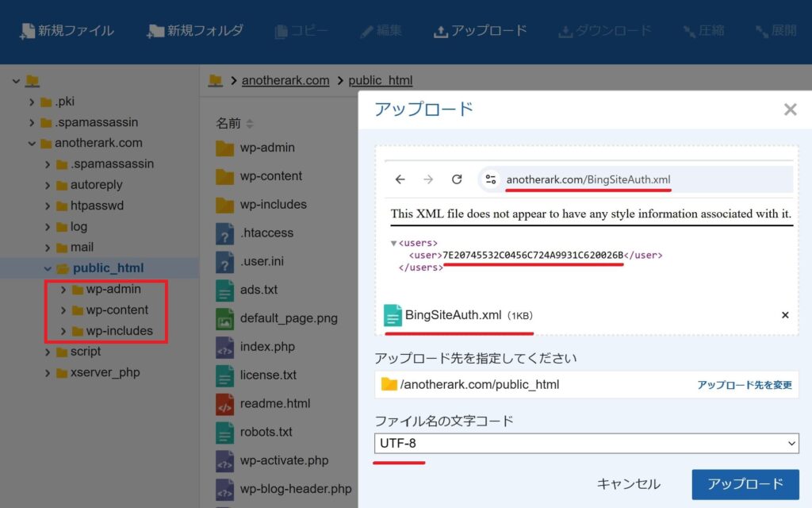
Task: Click the 新規ファイル toolbar button
Action: coord(67,31)
